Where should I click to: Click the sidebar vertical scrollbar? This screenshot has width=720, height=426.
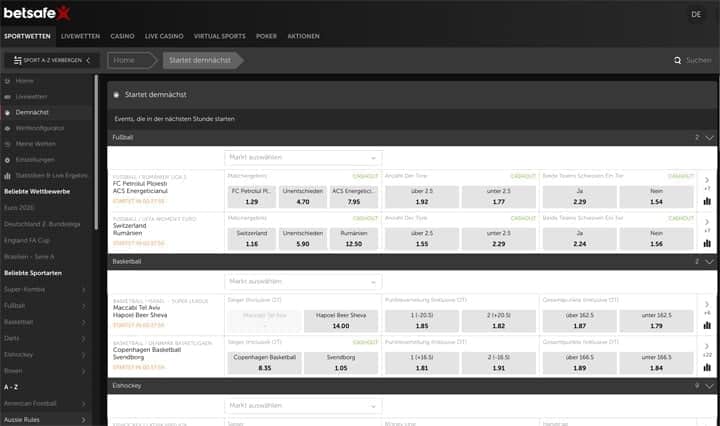pos(96,152)
